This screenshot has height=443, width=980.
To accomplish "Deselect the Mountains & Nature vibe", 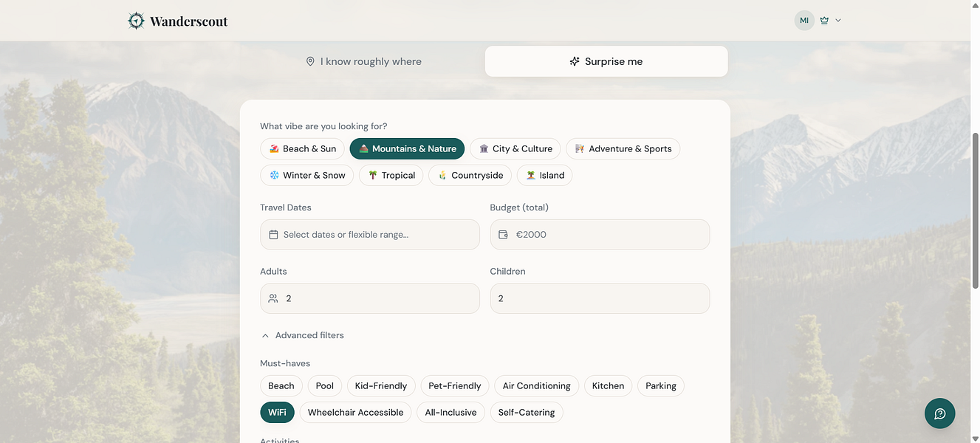I will (407, 148).
